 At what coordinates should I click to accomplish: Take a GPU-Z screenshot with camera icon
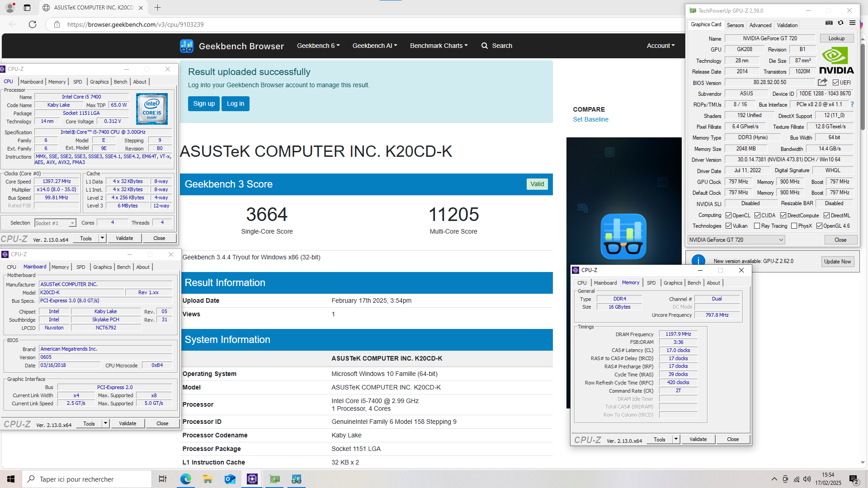point(829,23)
